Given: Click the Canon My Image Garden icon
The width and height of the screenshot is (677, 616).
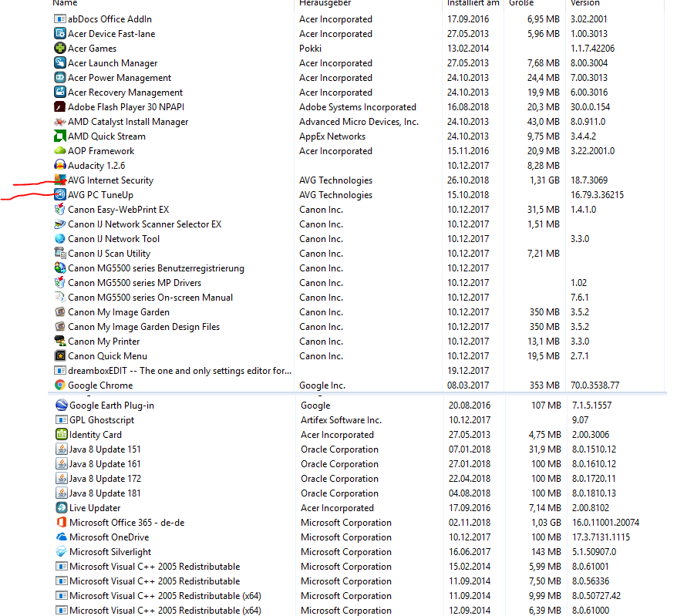Looking at the screenshot, I should click(60, 311).
